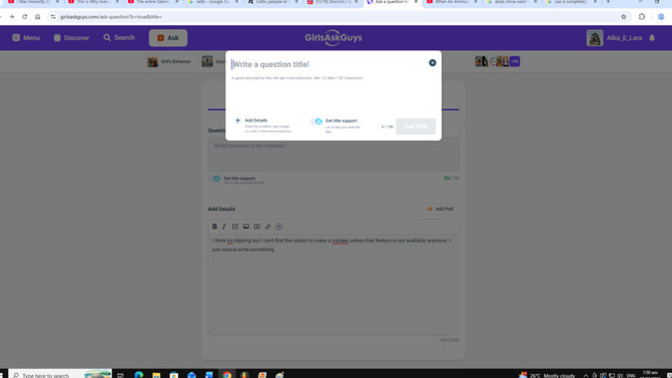Reload the current page
The width and height of the screenshot is (672, 378).
pyautogui.click(x=25, y=17)
